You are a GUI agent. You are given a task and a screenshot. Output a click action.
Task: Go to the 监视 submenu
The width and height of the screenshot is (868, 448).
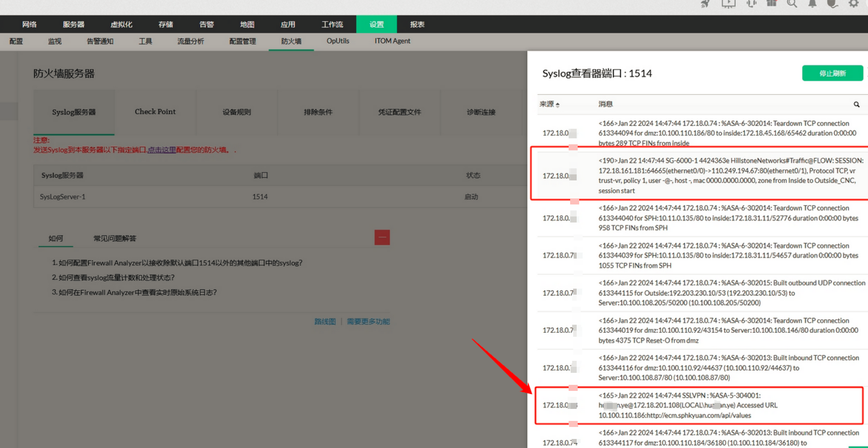(55, 41)
